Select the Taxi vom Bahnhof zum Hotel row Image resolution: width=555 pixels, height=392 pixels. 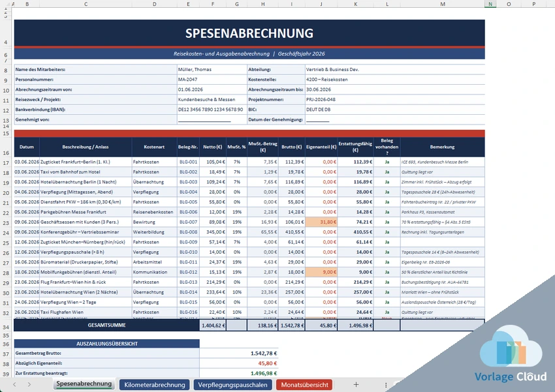coord(249,172)
